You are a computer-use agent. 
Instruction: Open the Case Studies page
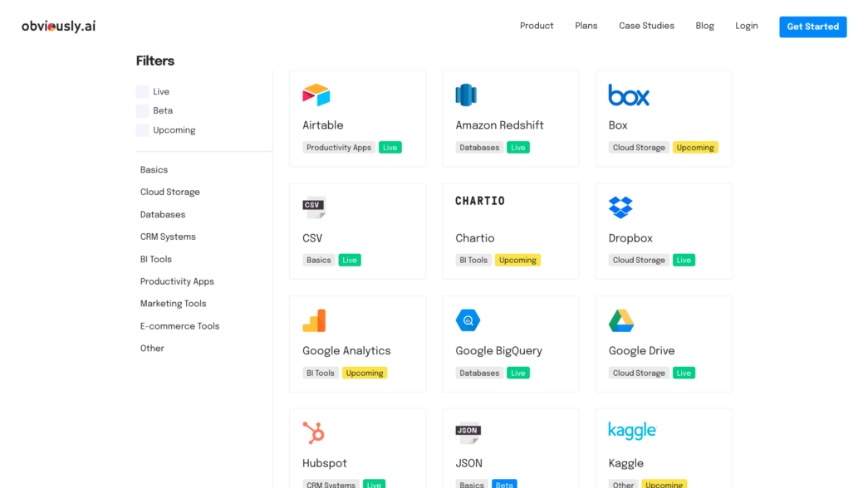tap(646, 26)
